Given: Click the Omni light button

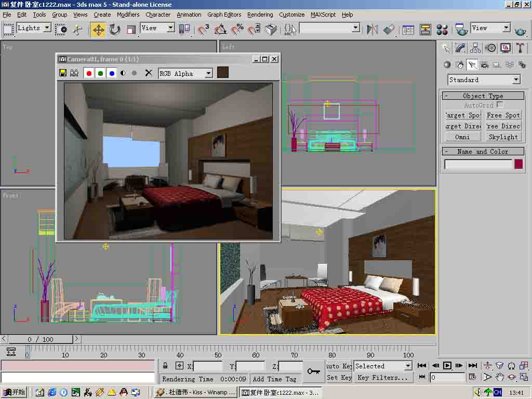Looking at the screenshot, I should pyautogui.click(x=462, y=137).
